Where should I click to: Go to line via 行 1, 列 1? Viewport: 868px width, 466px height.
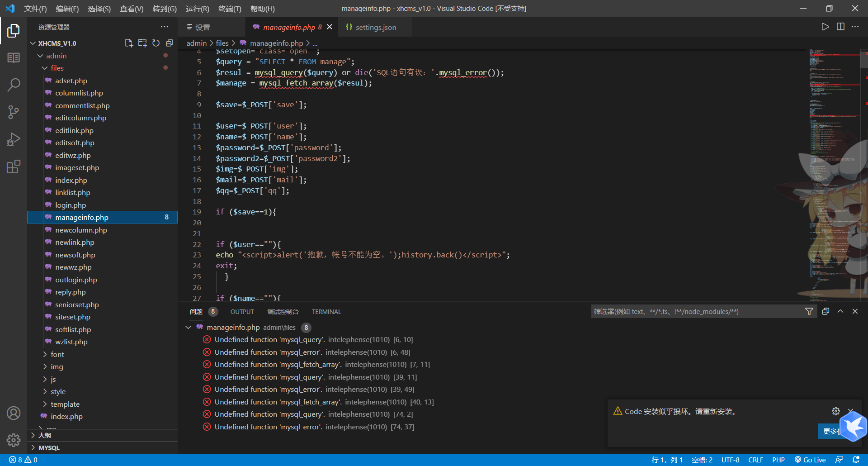[667, 460]
